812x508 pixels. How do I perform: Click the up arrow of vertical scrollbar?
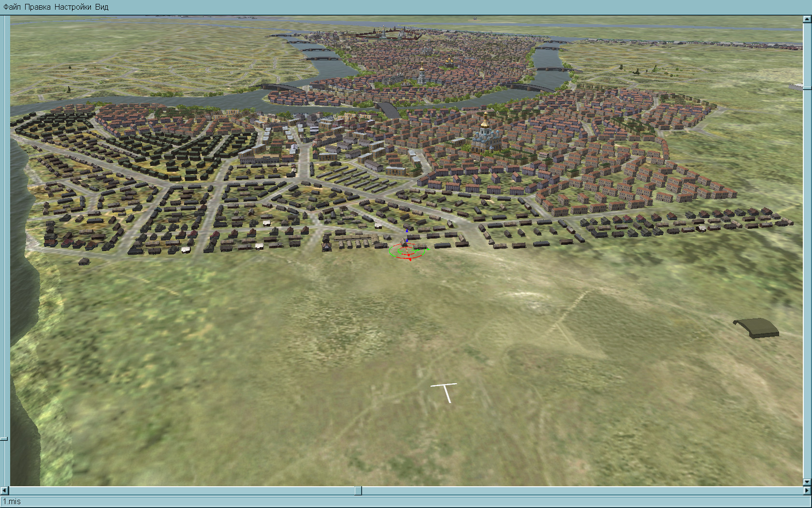click(x=807, y=19)
